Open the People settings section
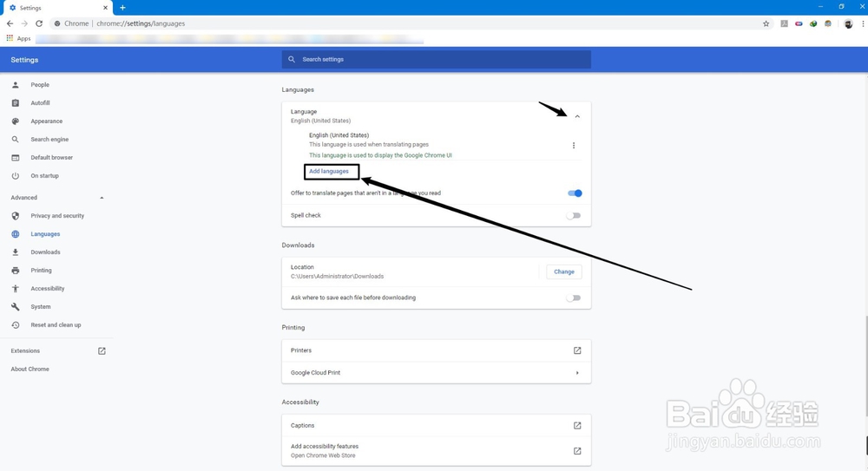The image size is (868, 471). pyautogui.click(x=40, y=85)
